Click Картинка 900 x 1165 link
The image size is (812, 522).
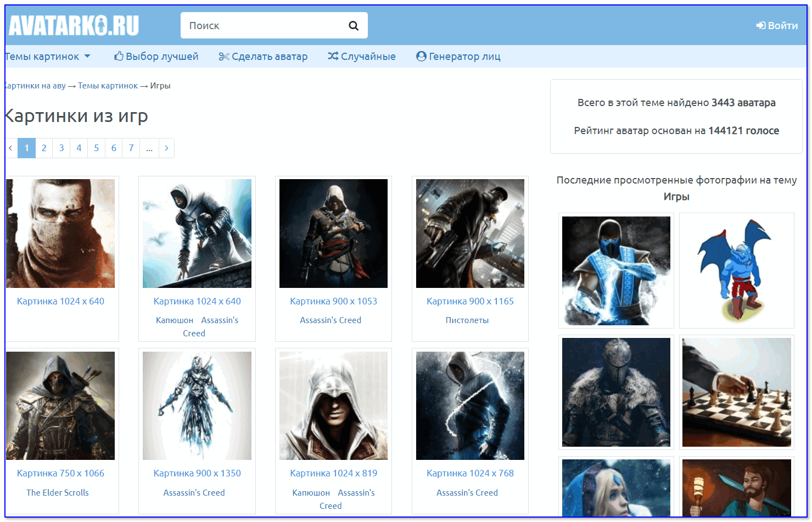[x=471, y=301]
